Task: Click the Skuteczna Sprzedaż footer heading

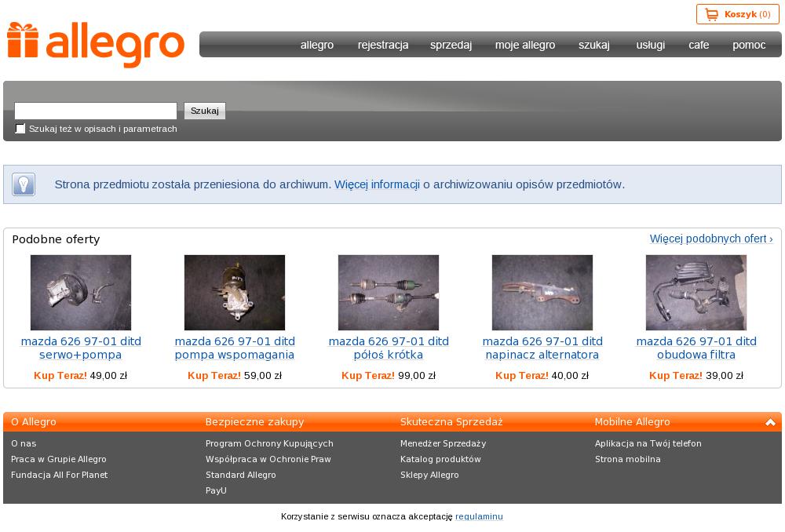Action: pyautogui.click(x=451, y=422)
